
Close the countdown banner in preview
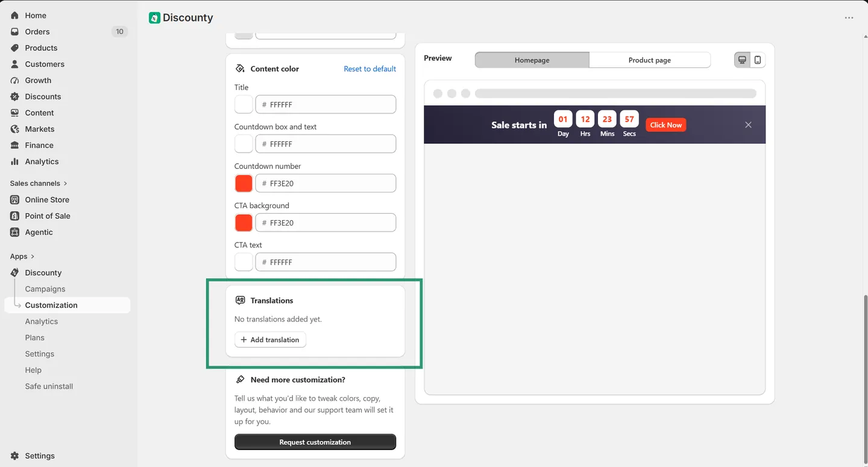tap(748, 125)
